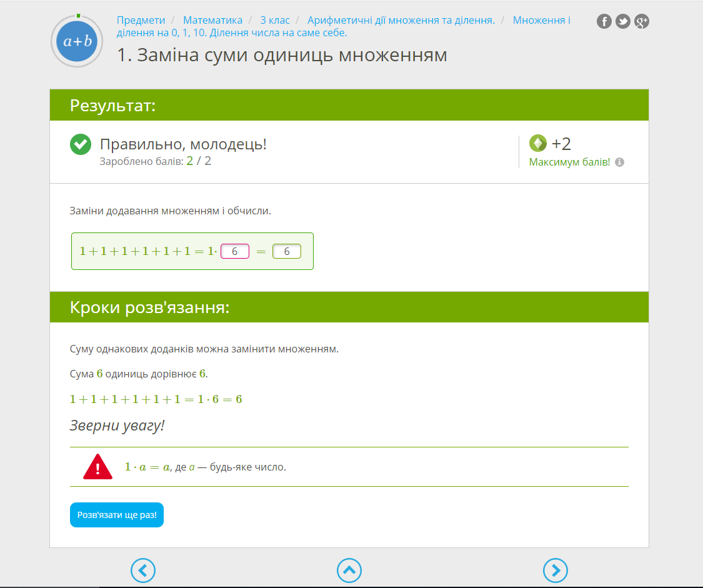Click the red warning triangle icon
703x588 pixels.
tap(97, 467)
